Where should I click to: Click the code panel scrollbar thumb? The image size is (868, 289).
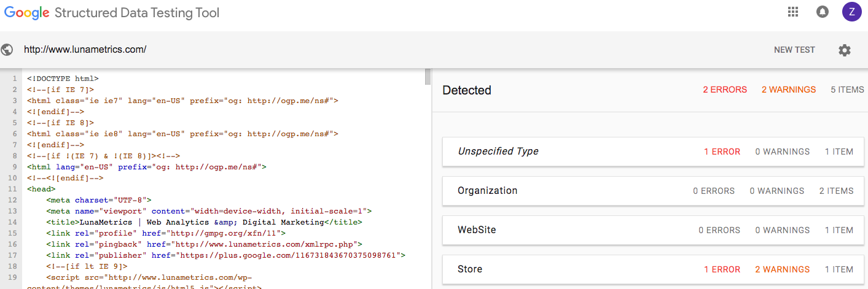(428, 76)
